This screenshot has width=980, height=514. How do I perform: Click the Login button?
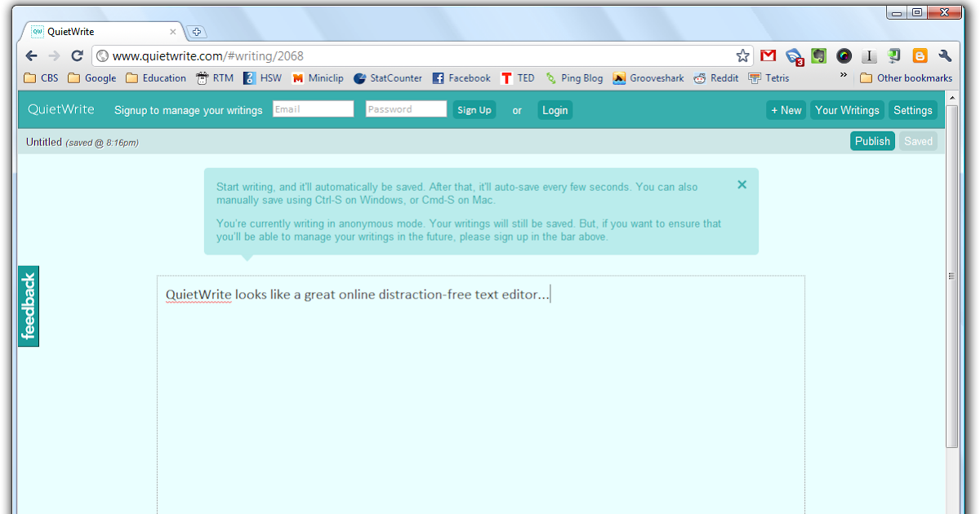point(555,110)
